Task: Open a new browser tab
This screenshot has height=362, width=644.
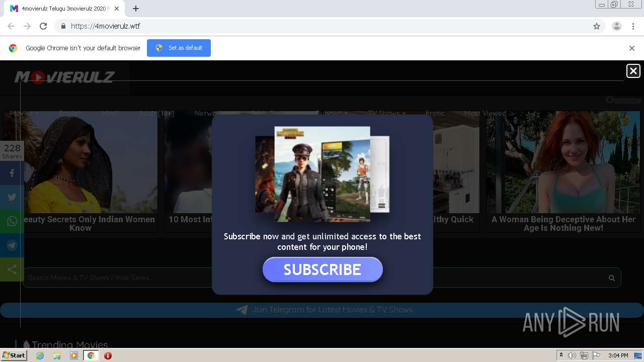Action: (x=136, y=9)
